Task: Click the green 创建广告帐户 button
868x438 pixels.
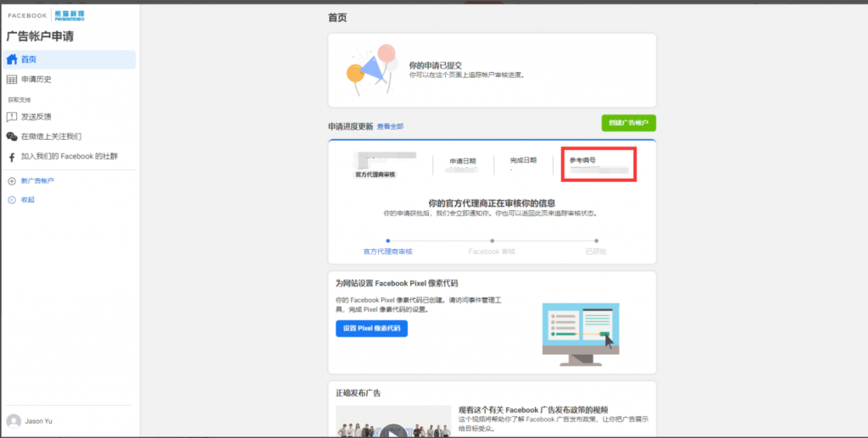Action: pyautogui.click(x=628, y=123)
